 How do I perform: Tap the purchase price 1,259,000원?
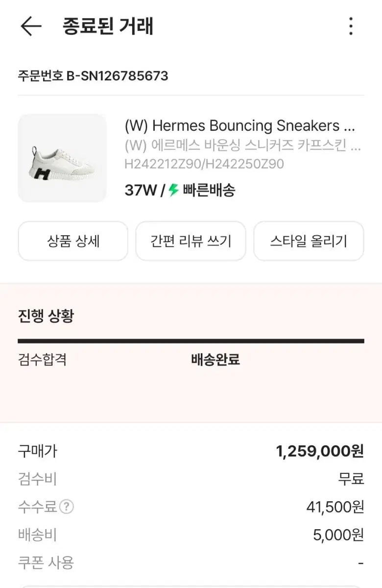click(320, 451)
